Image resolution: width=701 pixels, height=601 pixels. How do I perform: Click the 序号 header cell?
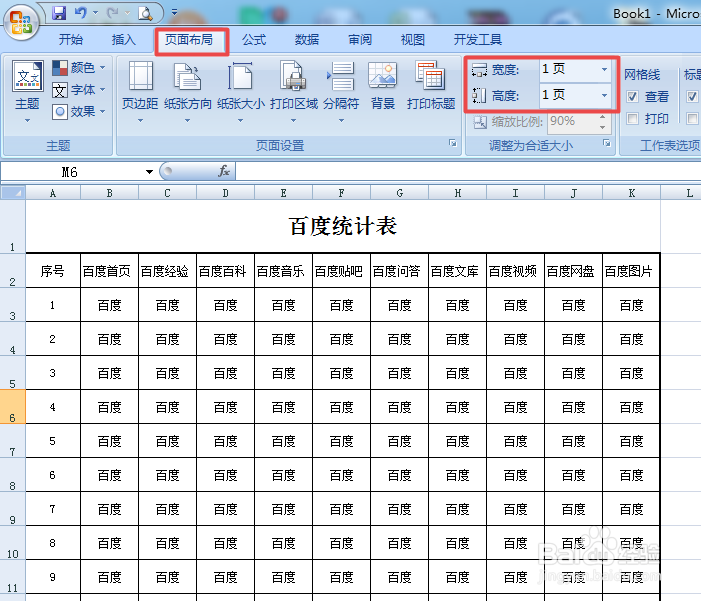(53, 271)
